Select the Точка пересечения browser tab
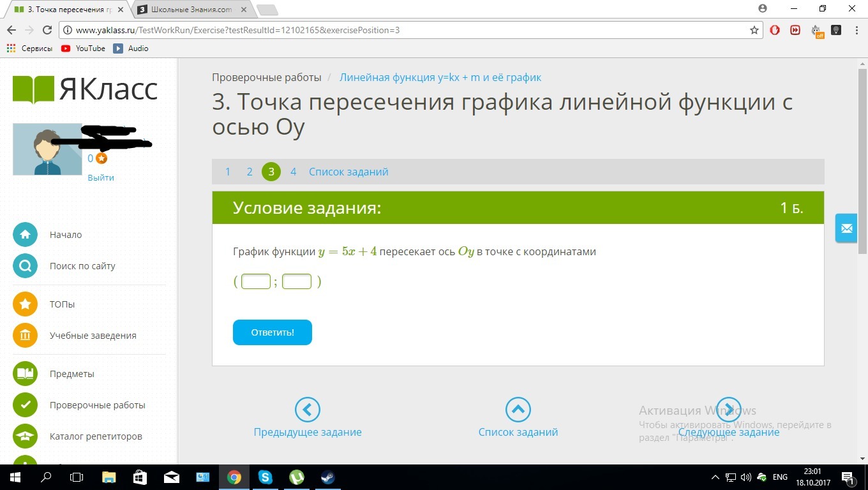This screenshot has height=490, width=868. [x=68, y=10]
